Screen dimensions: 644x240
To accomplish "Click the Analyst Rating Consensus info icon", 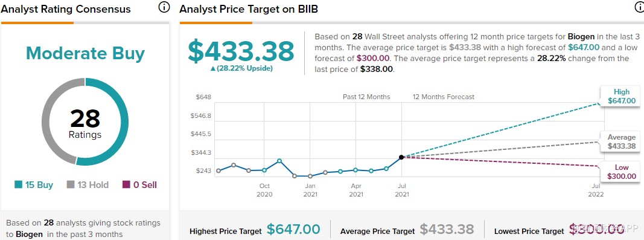I will pos(164,7).
